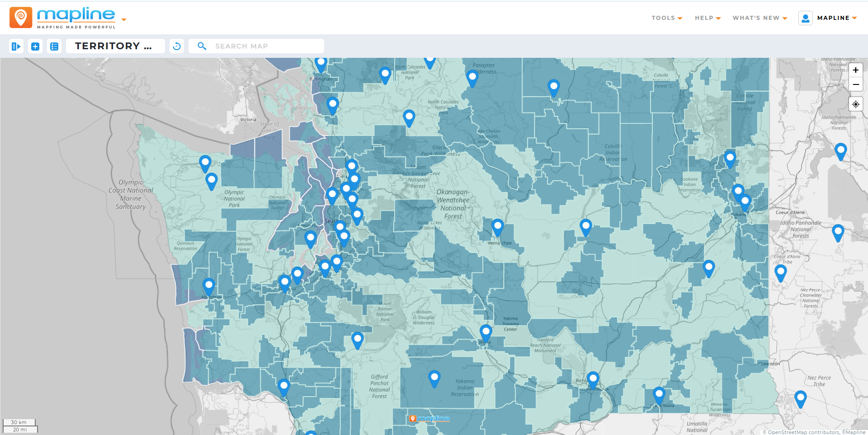Viewport: 868px width, 435px height.
Task: Click the pin below North Cascades National Park
Action: pyautogui.click(x=409, y=118)
